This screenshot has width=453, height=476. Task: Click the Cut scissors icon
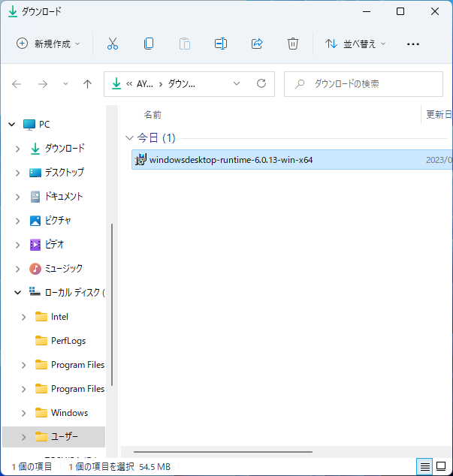coord(113,44)
